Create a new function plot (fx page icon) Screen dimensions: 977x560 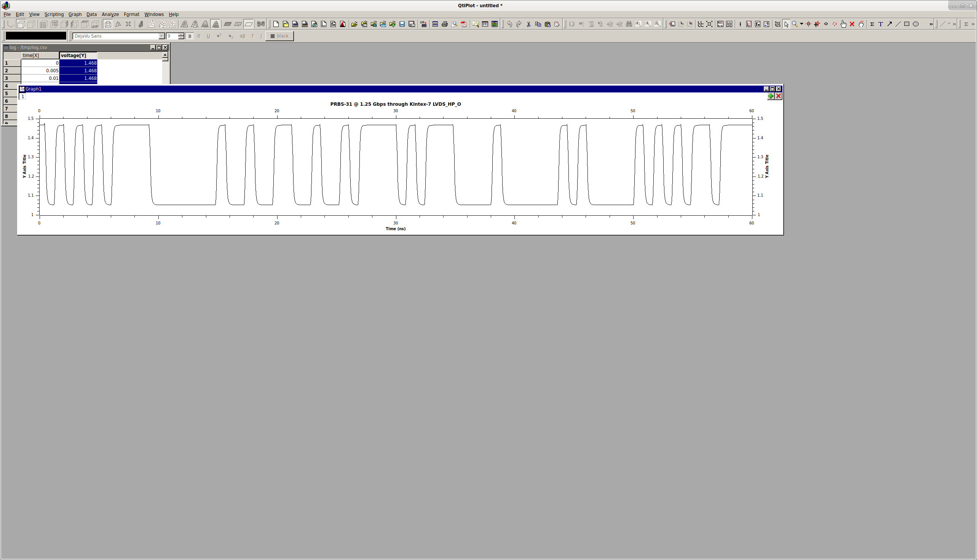tap(334, 24)
